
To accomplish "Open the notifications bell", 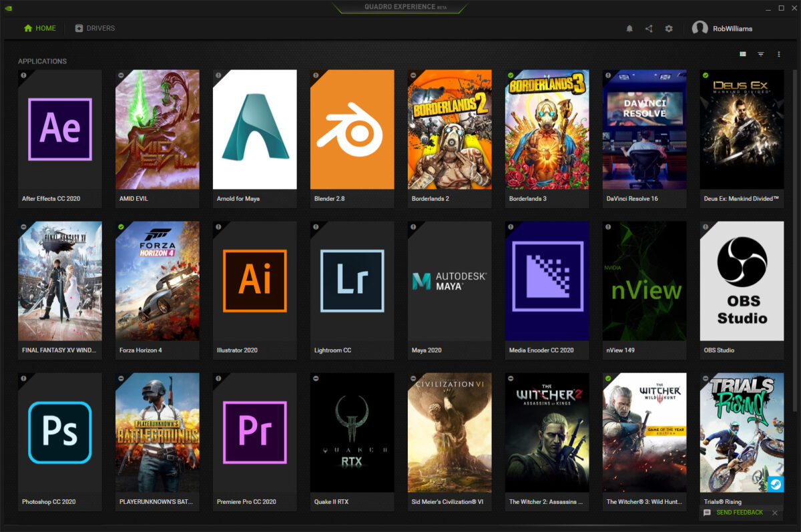I will coord(629,29).
